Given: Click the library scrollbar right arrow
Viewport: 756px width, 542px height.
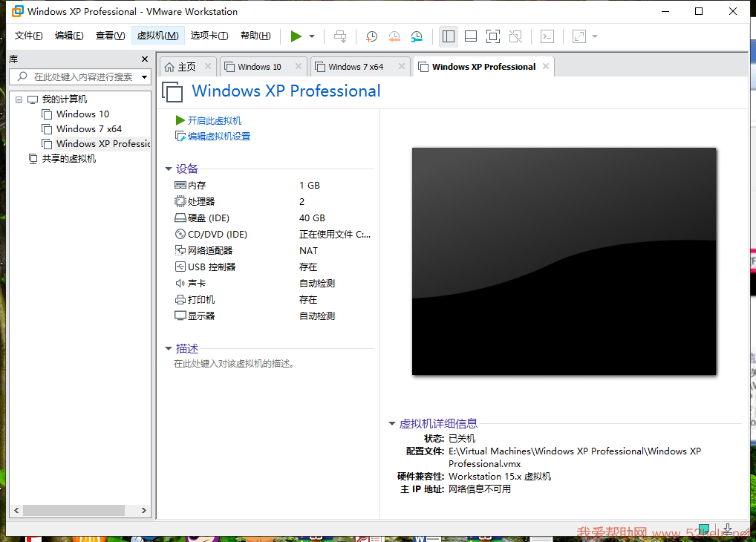Looking at the screenshot, I should (x=143, y=510).
